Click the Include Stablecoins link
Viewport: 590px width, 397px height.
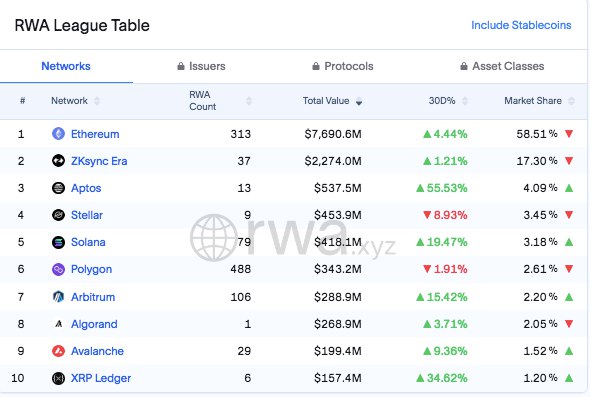tap(521, 25)
